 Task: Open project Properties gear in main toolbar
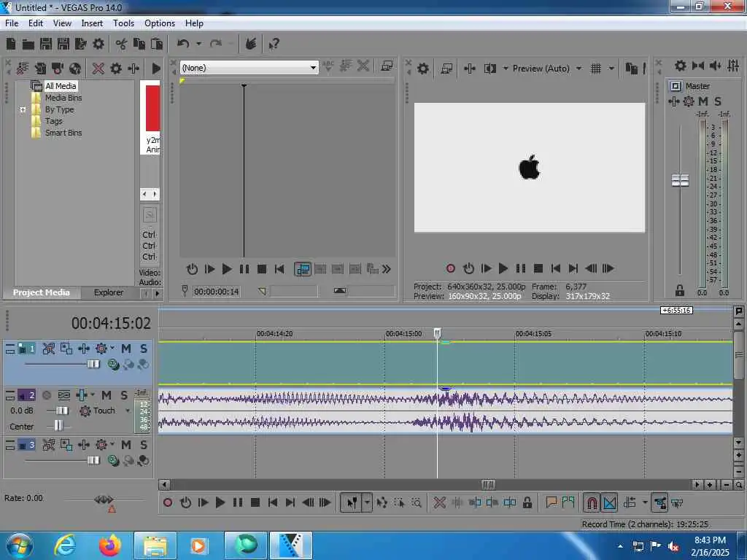(x=98, y=44)
